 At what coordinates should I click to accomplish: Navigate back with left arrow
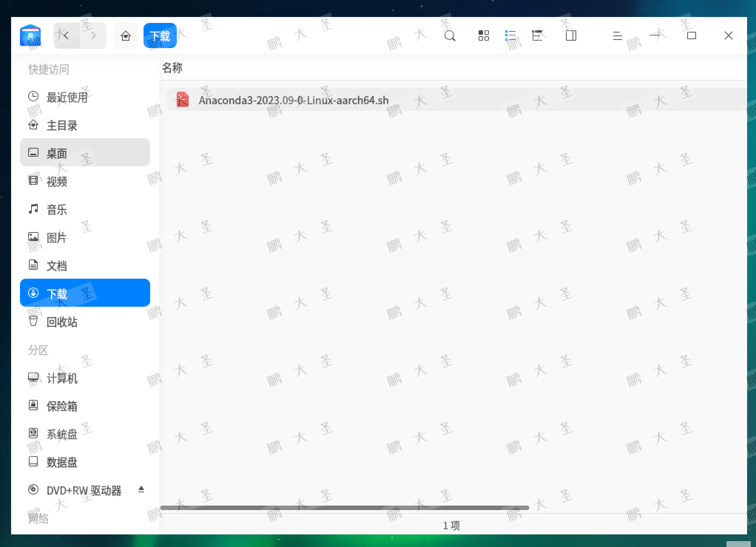[67, 36]
